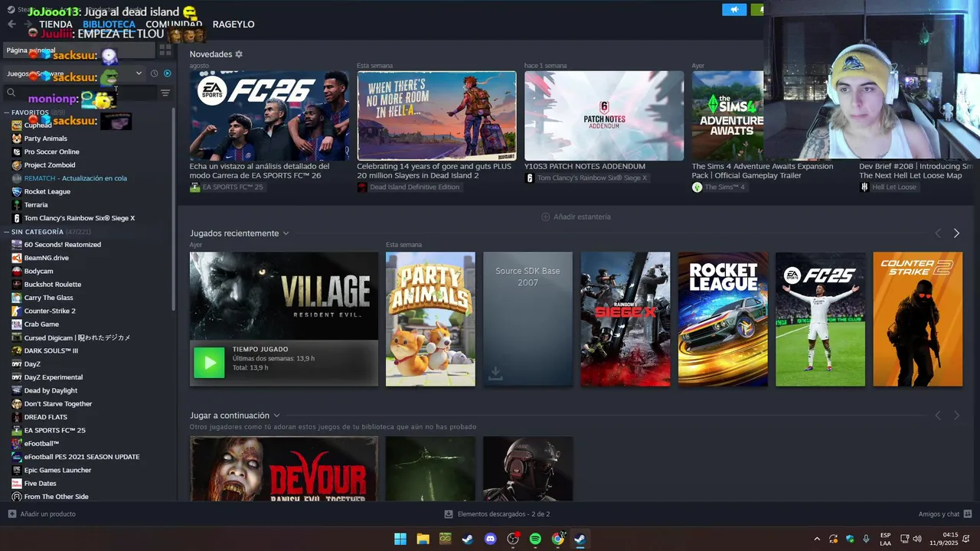Open Project Zomboid from the sidebar
Image resolution: width=980 pixels, height=551 pixels.
[50, 165]
